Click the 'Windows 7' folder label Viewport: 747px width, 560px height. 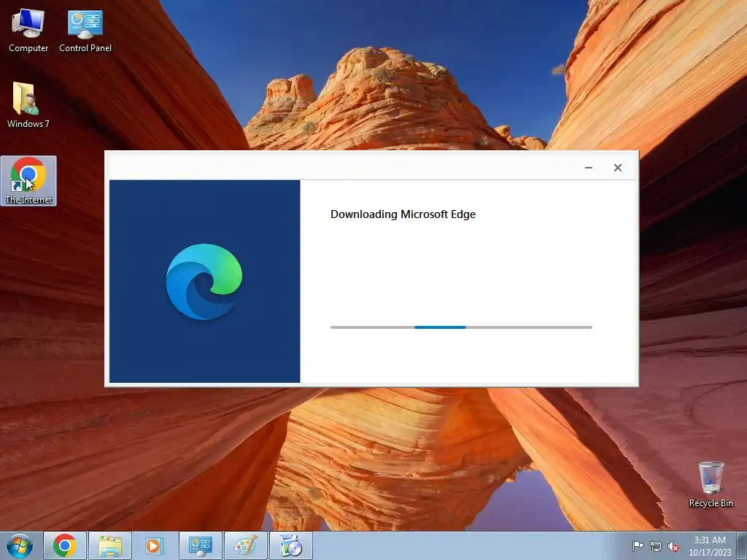[28, 124]
